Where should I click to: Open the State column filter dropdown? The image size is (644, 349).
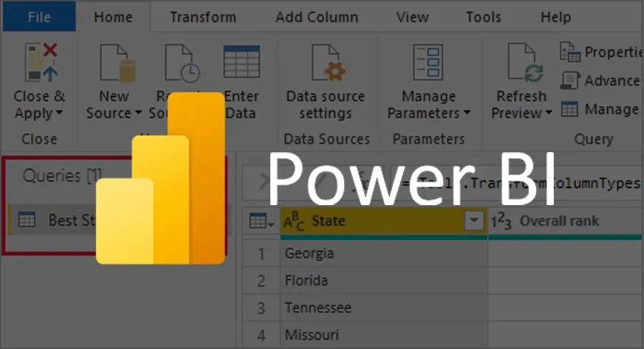coord(473,221)
